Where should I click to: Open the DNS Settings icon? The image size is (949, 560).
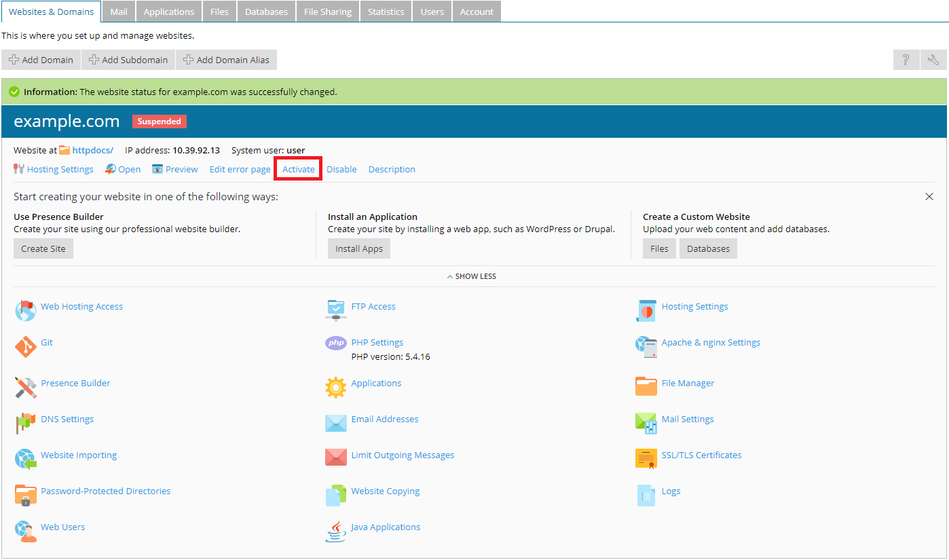tap(25, 423)
